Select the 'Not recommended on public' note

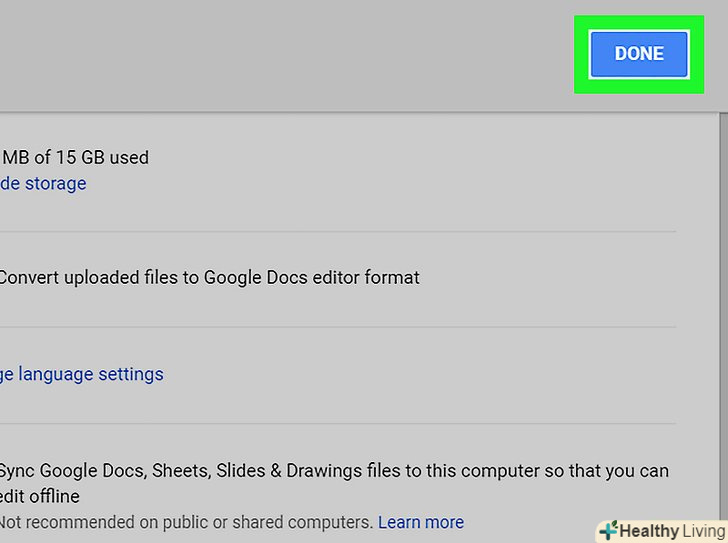pos(186,522)
